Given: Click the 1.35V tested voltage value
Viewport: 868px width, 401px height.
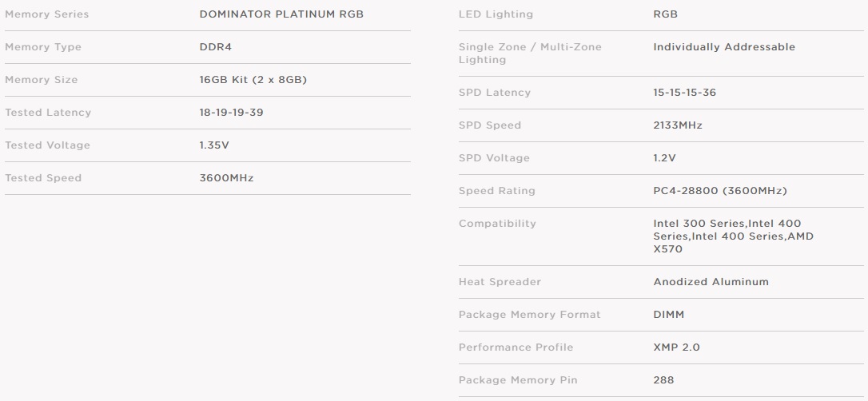Looking at the screenshot, I should coord(214,145).
